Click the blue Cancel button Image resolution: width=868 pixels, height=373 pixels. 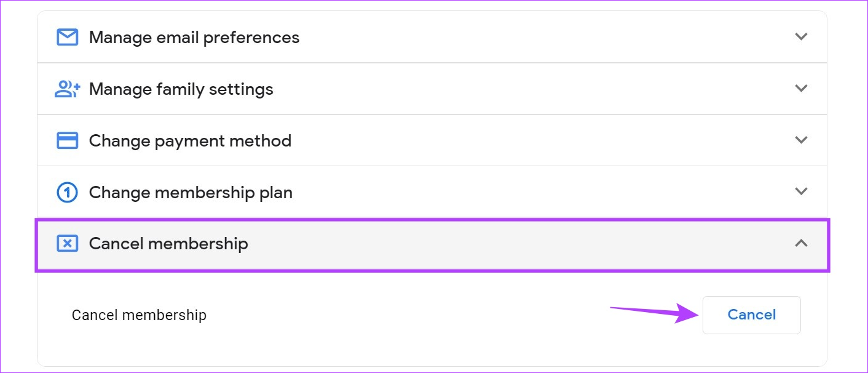(x=752, y=315)
